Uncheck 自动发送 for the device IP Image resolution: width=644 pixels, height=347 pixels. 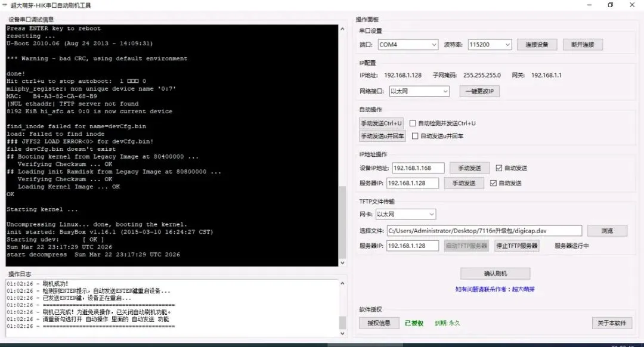tap(499, 168)
